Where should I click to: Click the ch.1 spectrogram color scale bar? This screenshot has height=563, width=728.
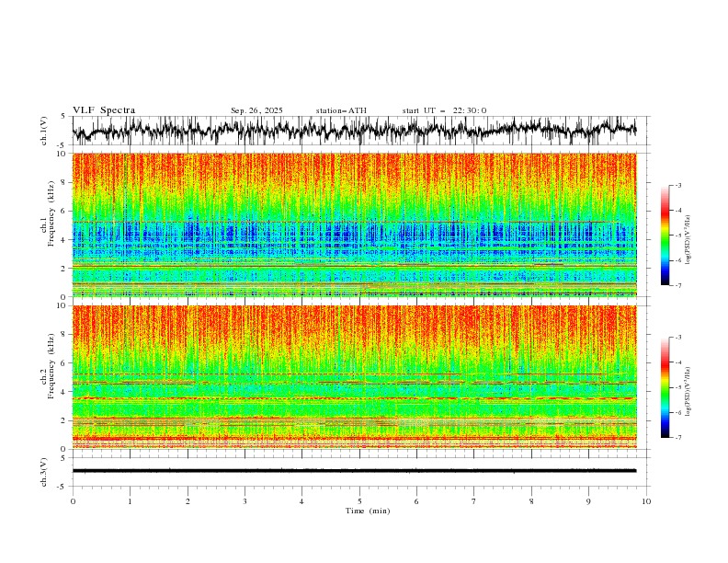665,235
